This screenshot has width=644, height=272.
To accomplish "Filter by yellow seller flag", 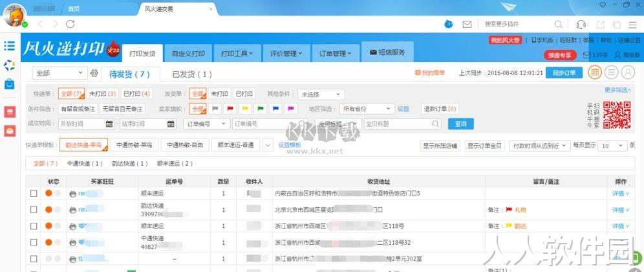I will 245,109.
